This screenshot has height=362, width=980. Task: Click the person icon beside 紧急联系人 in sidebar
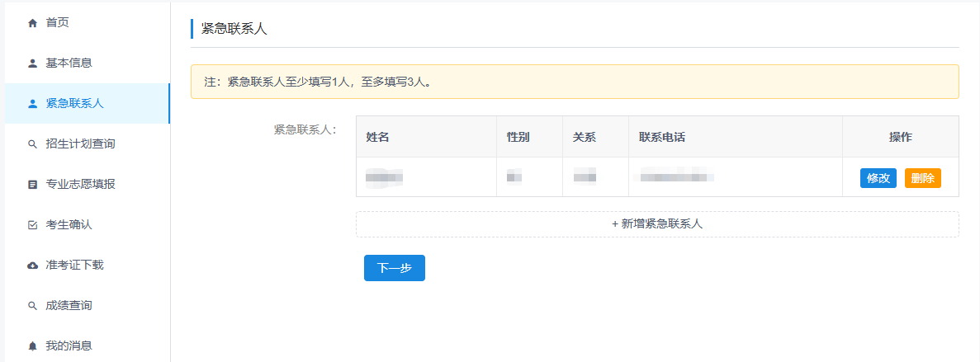point(33,104)
